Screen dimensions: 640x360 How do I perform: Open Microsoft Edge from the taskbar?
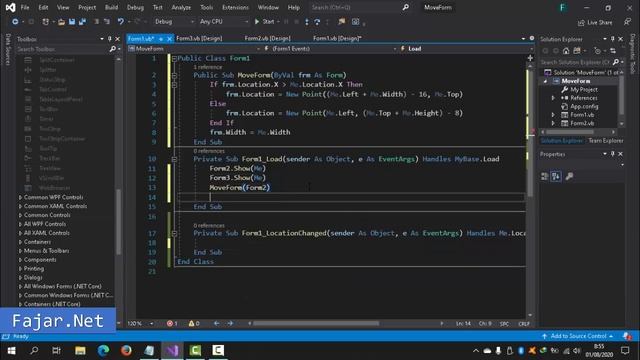(103, 351)
